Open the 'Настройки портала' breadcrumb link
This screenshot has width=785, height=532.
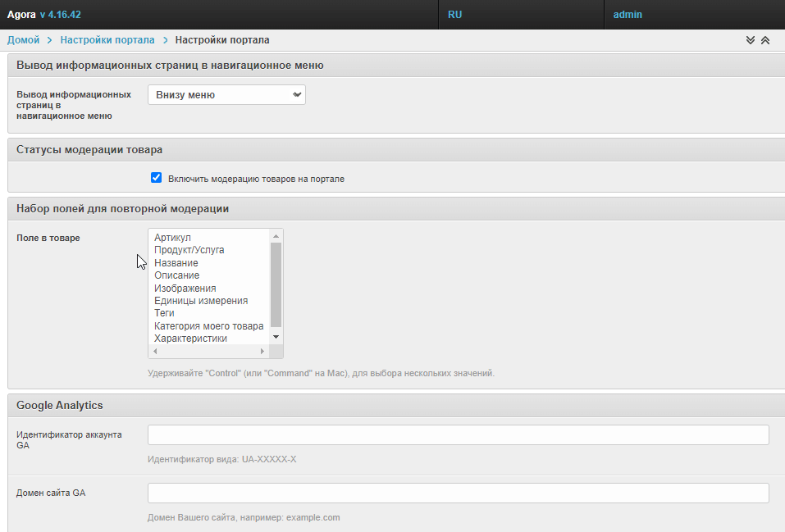[107, 40]
